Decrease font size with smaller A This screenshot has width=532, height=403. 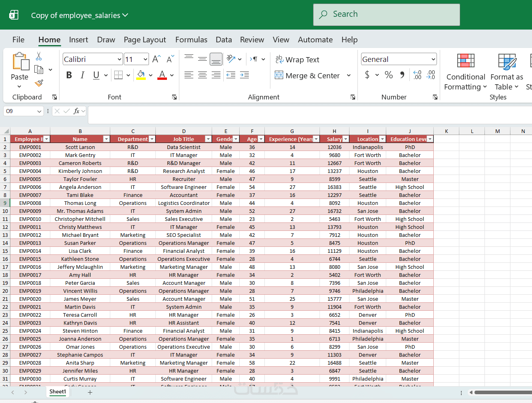[171, 59]
